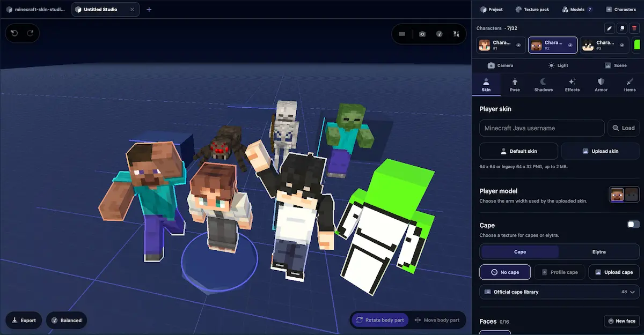Open the Pose tab
The width and height of the screenshot is (644, 335).
(515, 85)
